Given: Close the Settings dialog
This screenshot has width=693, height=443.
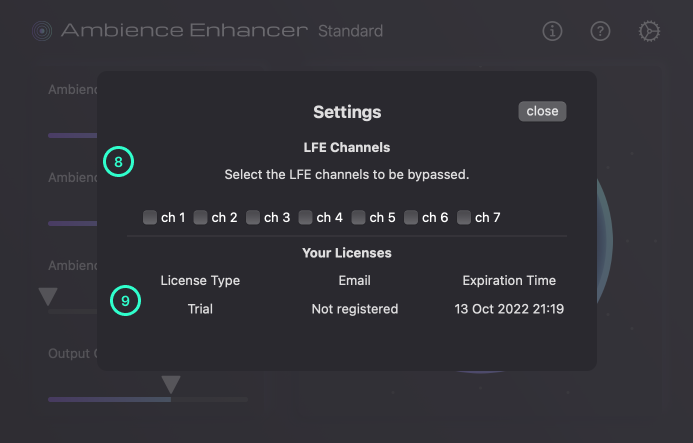Looking at the screenshot, I should [x=542, y=111].
